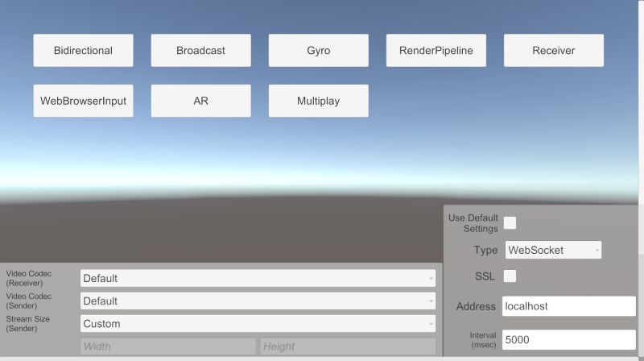The height and width of the screenshot is (361, 644).
Task: Click the Height input field
Action: (348, 346)
